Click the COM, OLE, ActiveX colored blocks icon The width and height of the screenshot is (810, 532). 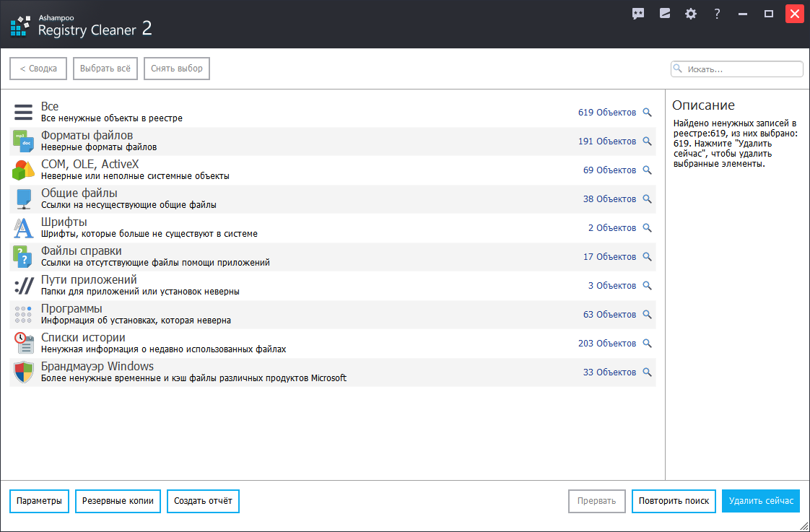coord(24,170)
